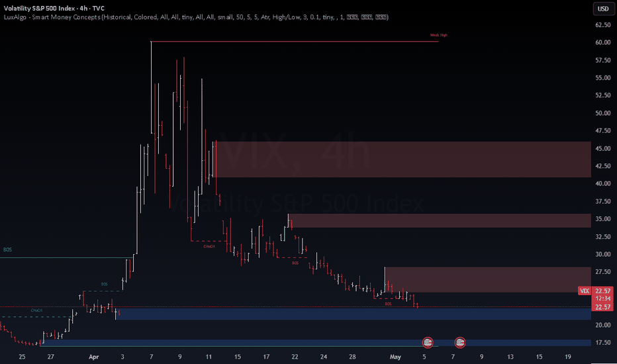Click the May label on time axis
The image size is (617, 364).
(x=395, y=357)
